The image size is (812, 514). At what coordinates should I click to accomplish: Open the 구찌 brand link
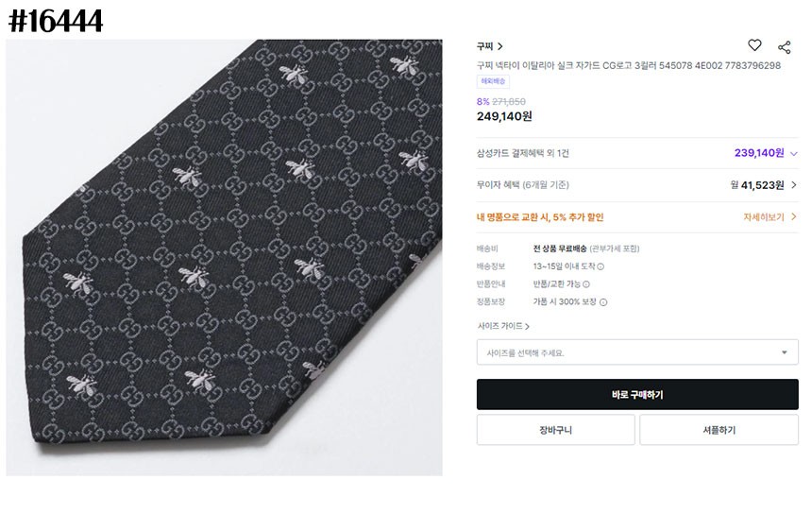[x=489, y=45]
